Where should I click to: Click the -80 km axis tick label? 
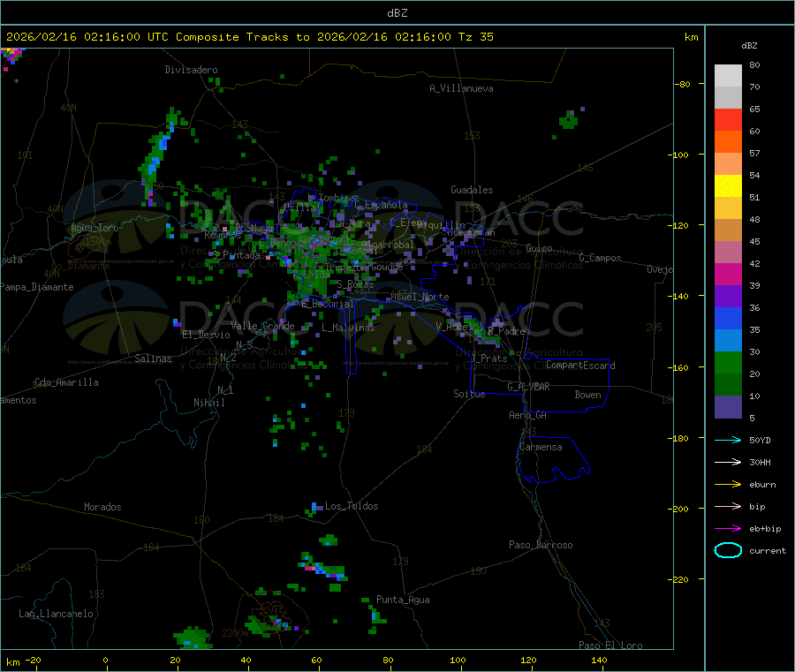tap(682, 84)
